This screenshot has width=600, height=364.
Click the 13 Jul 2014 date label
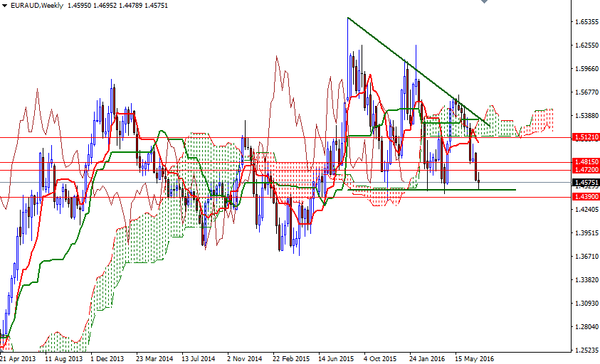pyautogui.click(x=198, y=358)
